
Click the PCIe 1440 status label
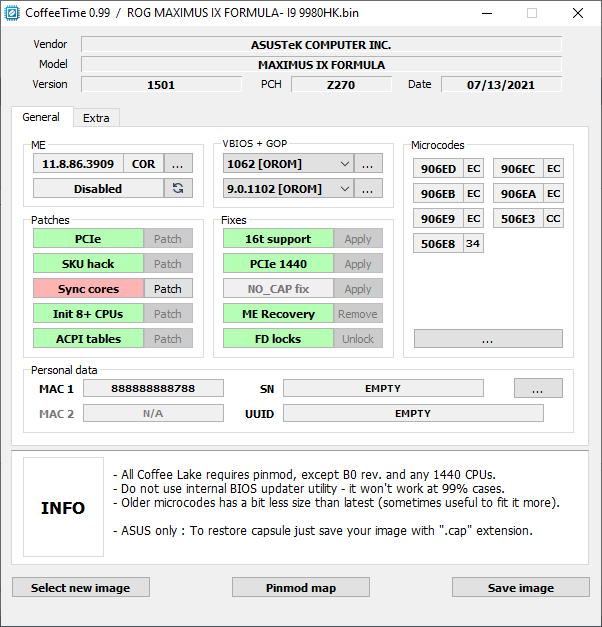pos(278,264)
